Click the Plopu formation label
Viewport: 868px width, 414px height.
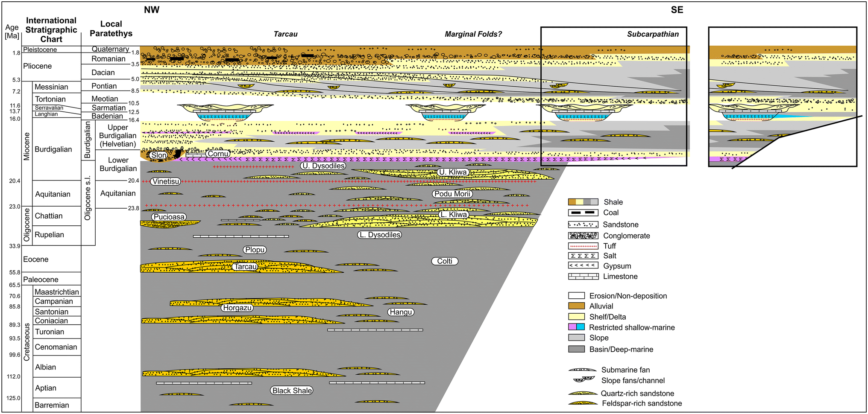tap(255, 250)
